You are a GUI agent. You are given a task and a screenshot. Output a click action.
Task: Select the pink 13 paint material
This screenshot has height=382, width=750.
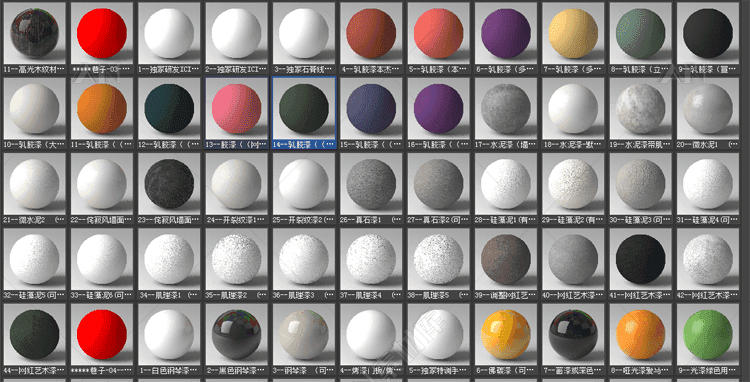click(x=237, y=109)
